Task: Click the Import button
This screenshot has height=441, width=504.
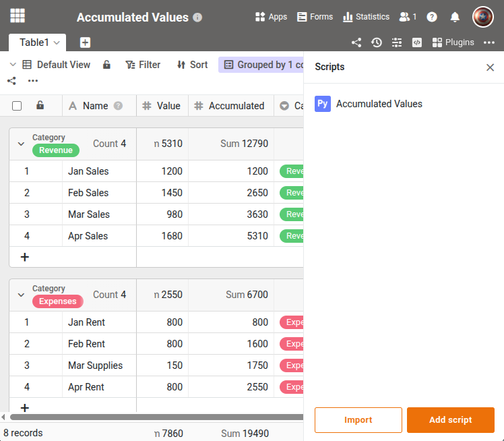Action: pos(358,420)
